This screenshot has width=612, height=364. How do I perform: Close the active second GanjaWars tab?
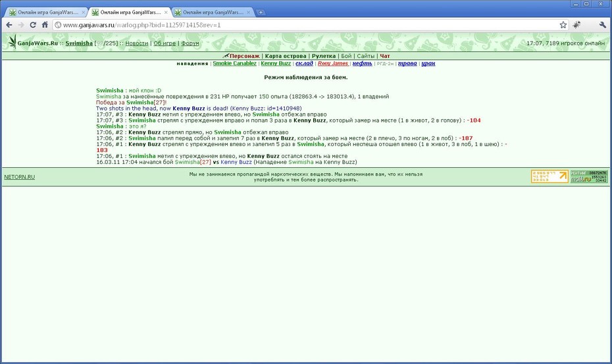pyautogui.click(x=166, y=13)
